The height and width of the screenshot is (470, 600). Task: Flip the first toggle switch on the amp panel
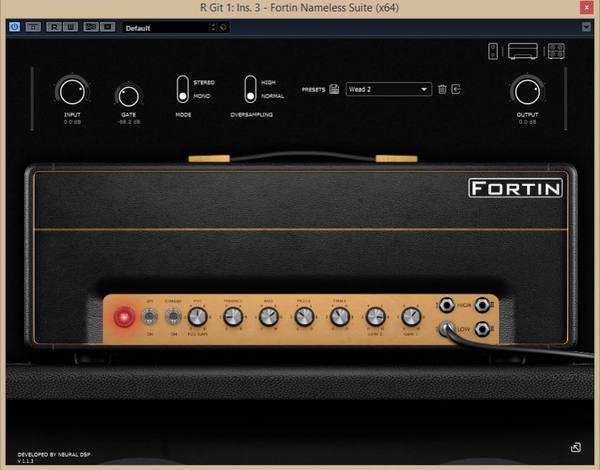click(x=150, y=317)
